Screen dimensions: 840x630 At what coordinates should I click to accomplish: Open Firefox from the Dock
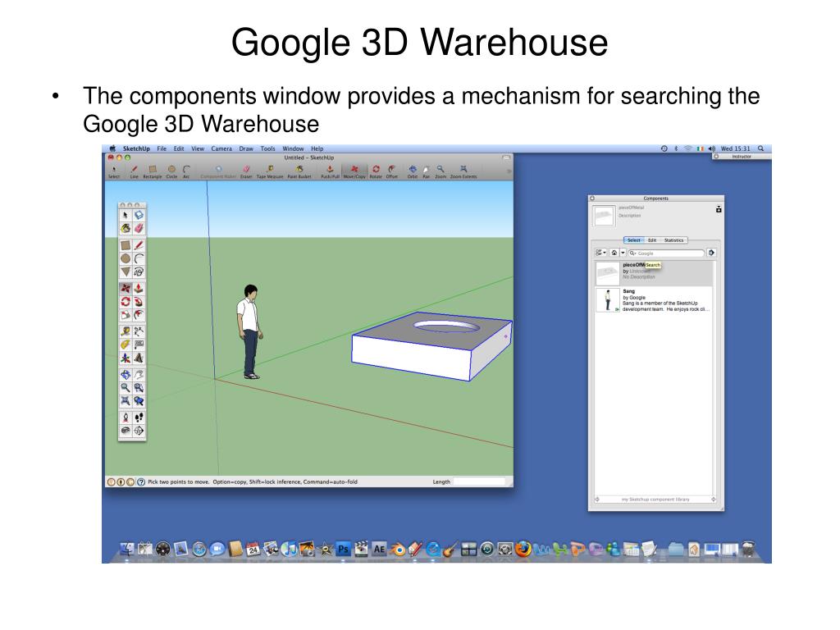[x=523, y=549]
